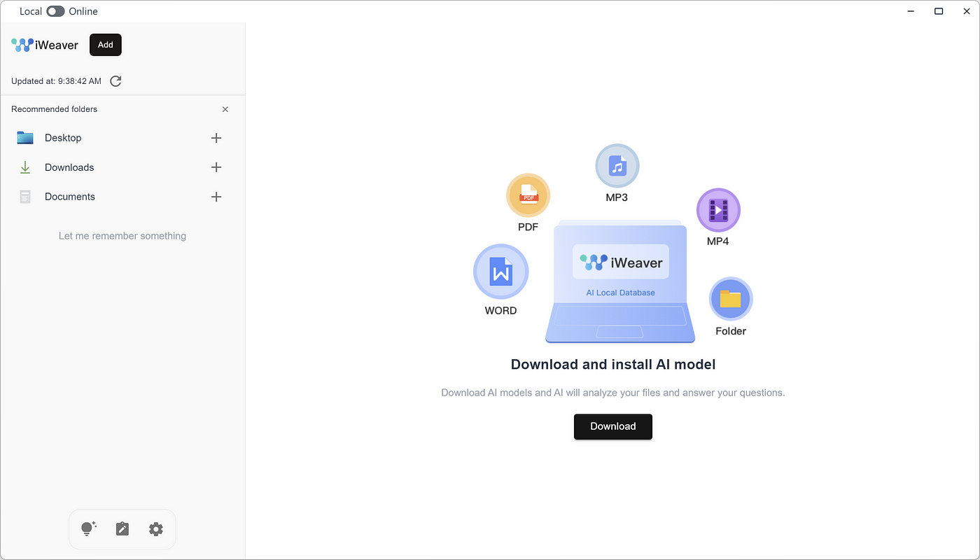980x560 pixels.
Task: Minimize the iWeaver window
Action: coord(911,11)
